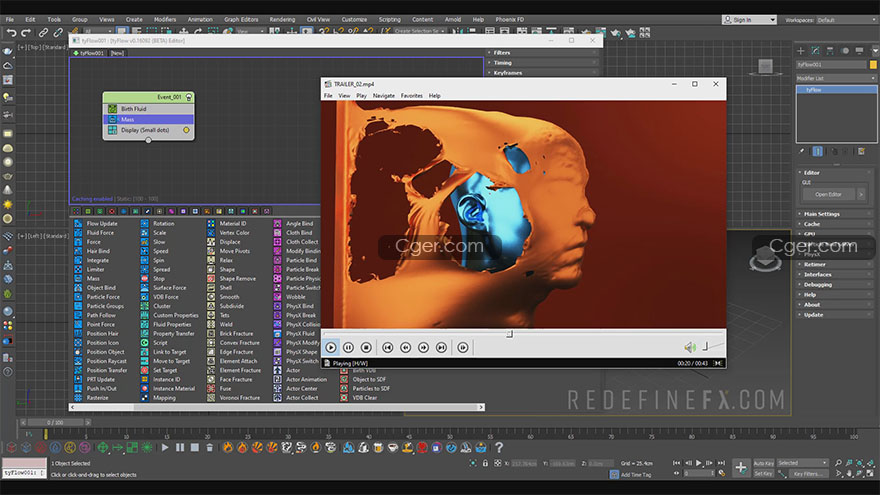Open the Phoenix FD menu
This screenshot has width=880, height=495.
509,19
